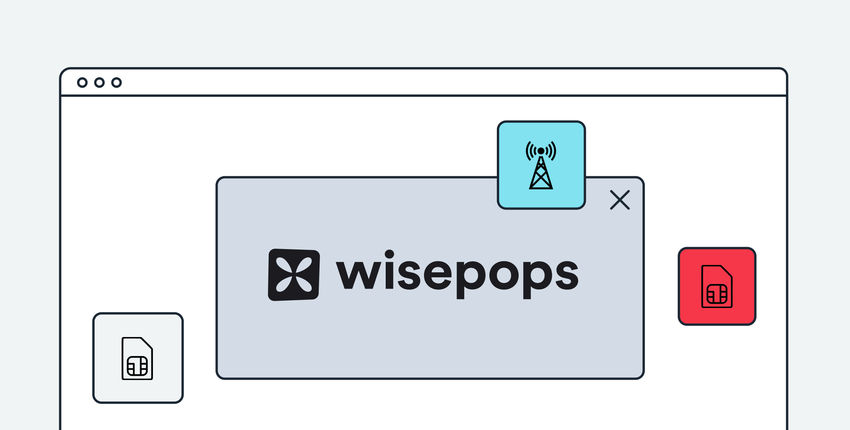Click the light background above the browser window
850x430 pixels.
(425, 33)
